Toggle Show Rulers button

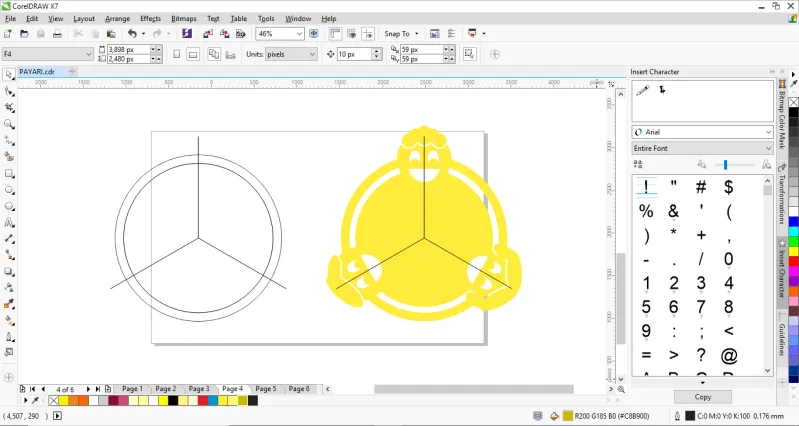(x=335, y=34)
